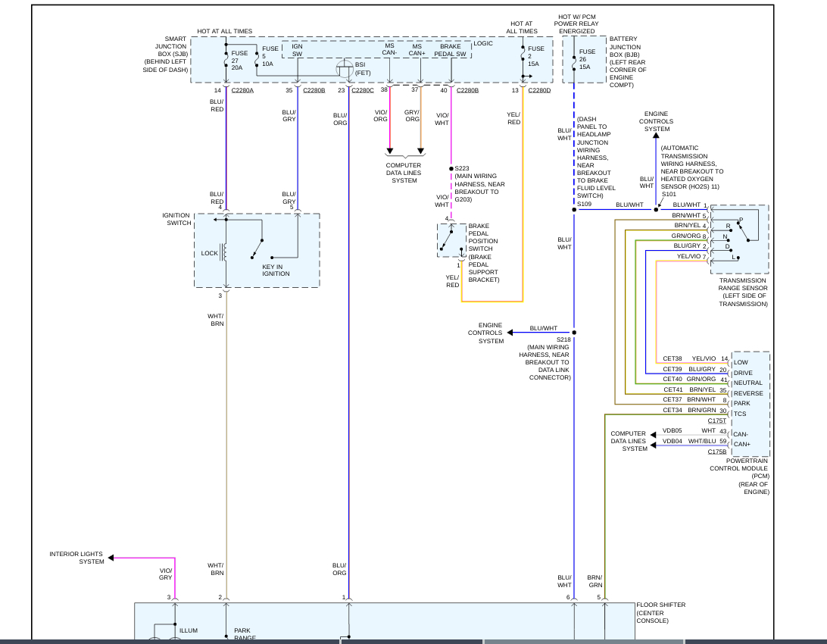
Task: Click the KEY IN IGNITION label
Action: point(276,270)
